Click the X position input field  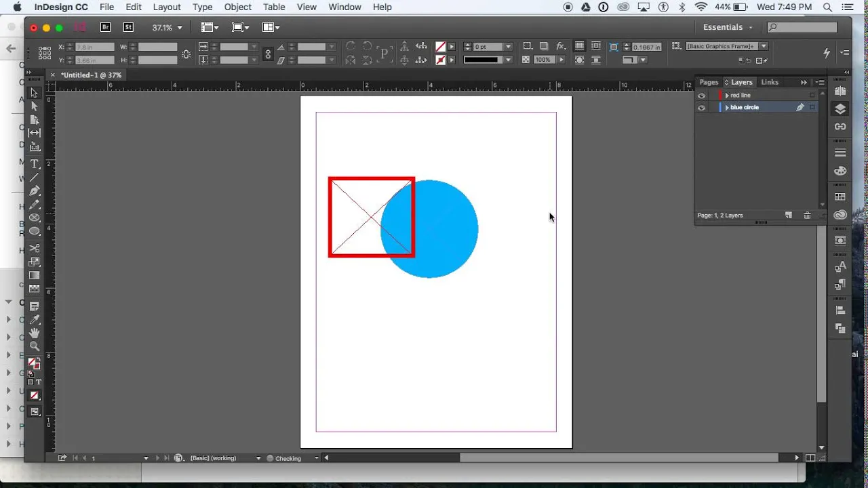click(94, 47)
